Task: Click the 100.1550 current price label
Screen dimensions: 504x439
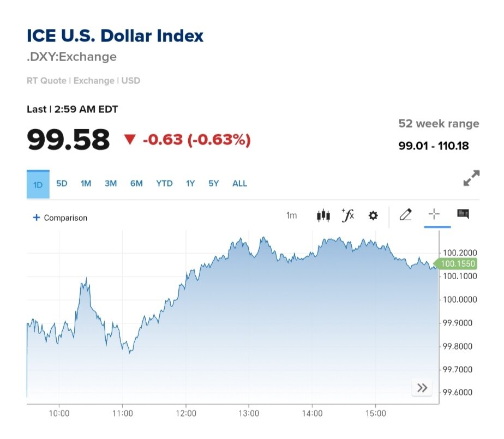Action: click(458, 264)
